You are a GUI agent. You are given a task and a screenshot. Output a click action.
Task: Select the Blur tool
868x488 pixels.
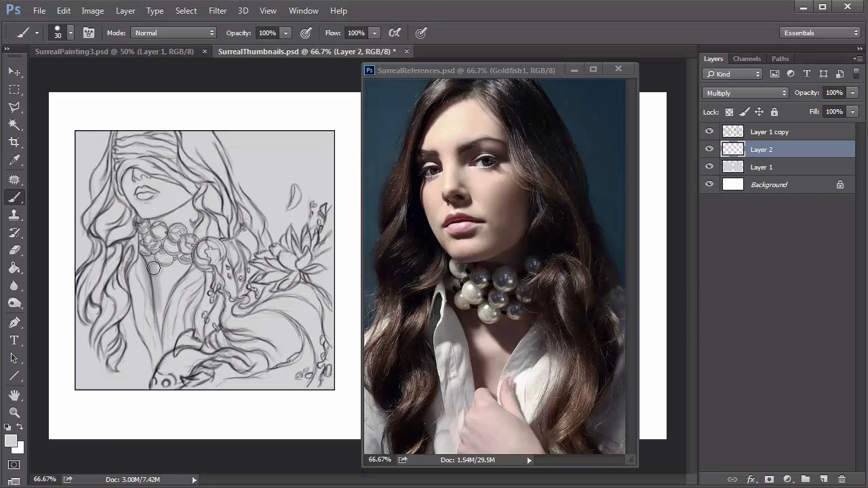(14, 285)
